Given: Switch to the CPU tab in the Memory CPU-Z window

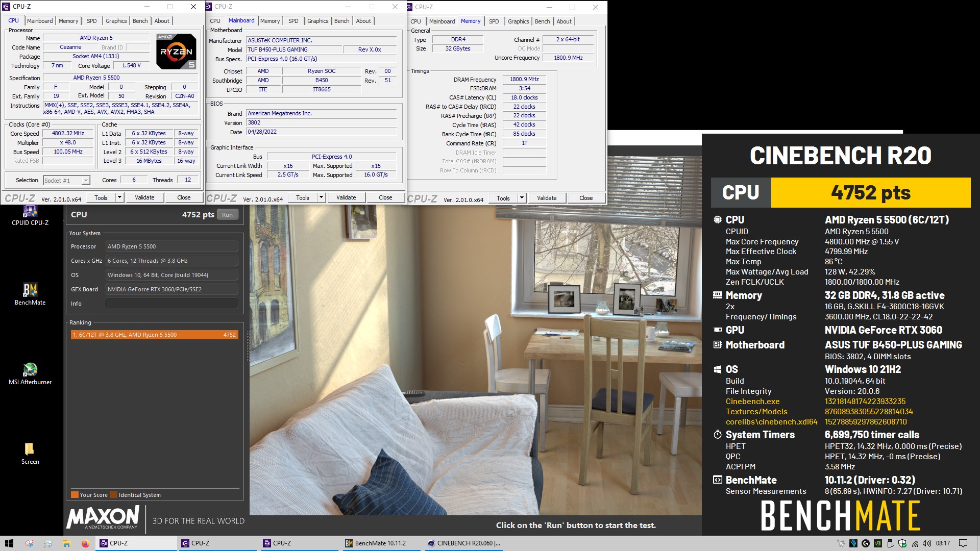Looking at the screenshot, I should (x=416, y=21).
